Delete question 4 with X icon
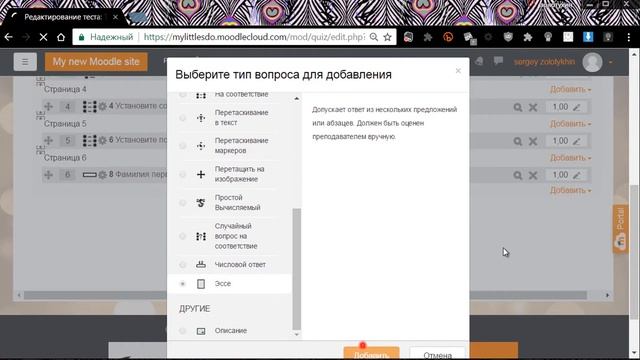 pos(533,107)
